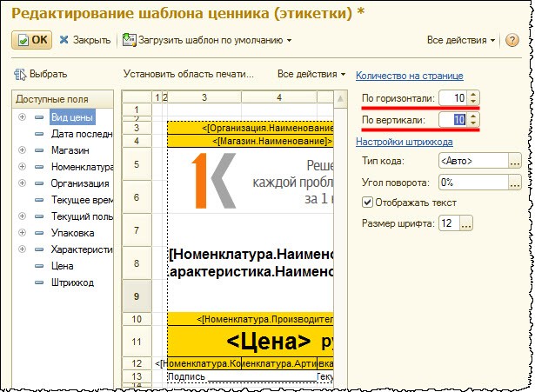
Task: Select row header 11 in spreadsheet
Action: [137, 342]
